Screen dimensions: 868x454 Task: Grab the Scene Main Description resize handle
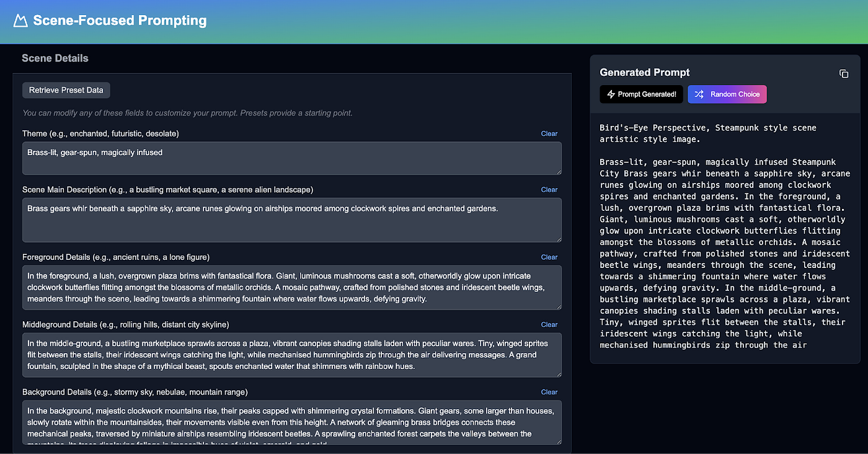click(x=558, y=238)
